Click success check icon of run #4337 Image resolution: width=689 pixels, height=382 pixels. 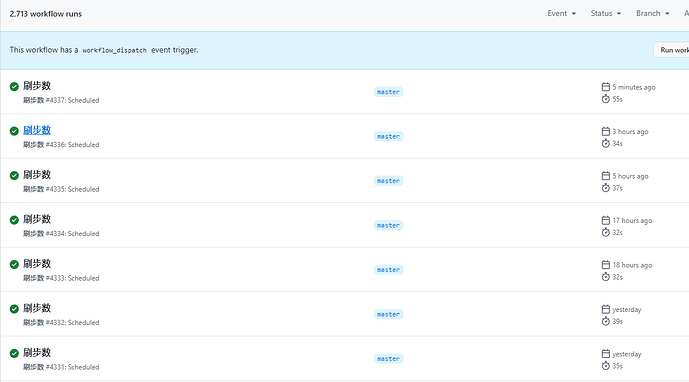point(14,87)
